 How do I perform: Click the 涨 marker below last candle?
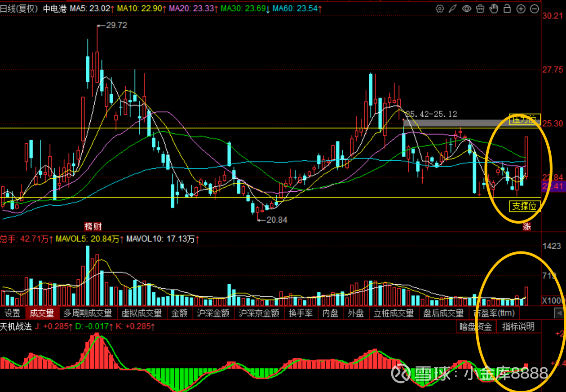tap(526, 227)
